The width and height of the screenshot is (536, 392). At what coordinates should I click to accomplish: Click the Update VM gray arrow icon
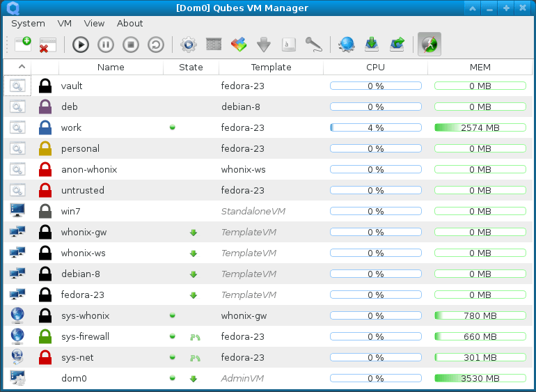point(264,45)
